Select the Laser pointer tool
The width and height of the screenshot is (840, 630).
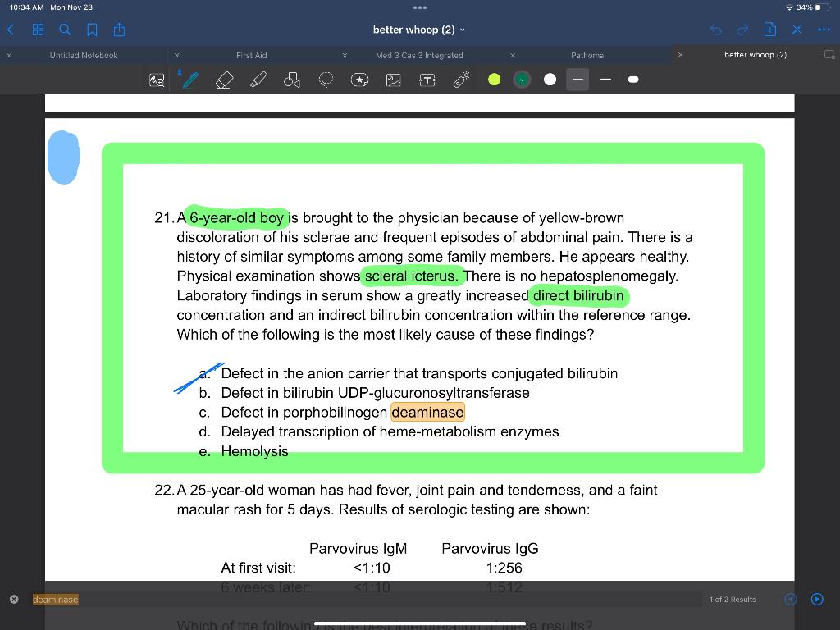(x=461, y=80)
